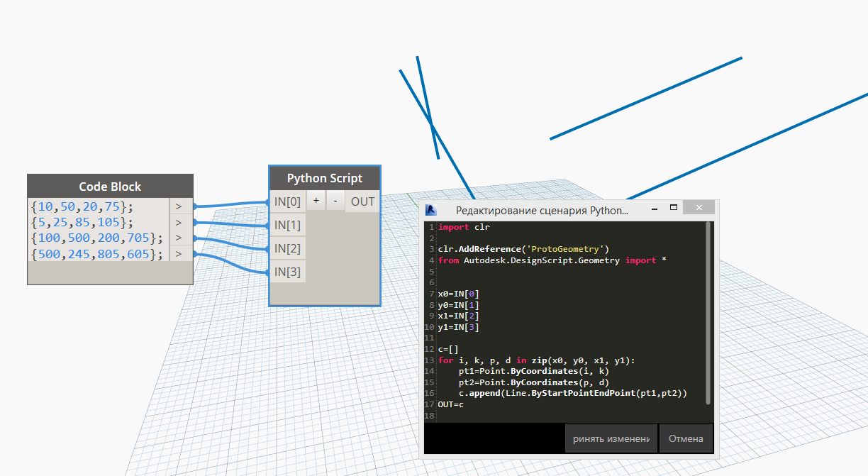This screenshot has height=476, width=868.
Task: Click the OUT=c line in the script
Action: 451,404
